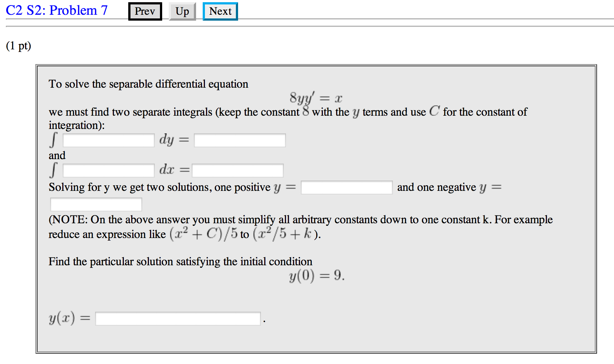Image resolution: width=614 pixels, height=364 pixels.
Task: Focus the y(x) particular solution field
Action: (x=178, y=319)
